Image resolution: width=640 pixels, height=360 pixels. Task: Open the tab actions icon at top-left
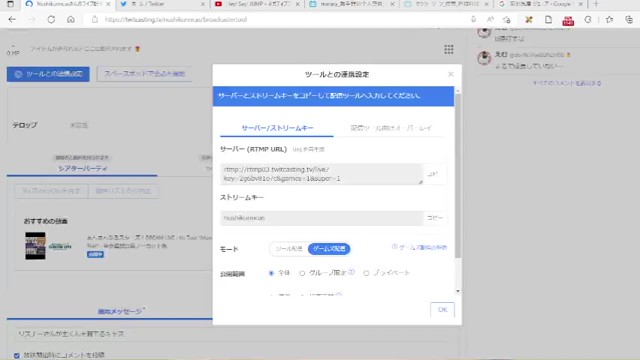10,4
